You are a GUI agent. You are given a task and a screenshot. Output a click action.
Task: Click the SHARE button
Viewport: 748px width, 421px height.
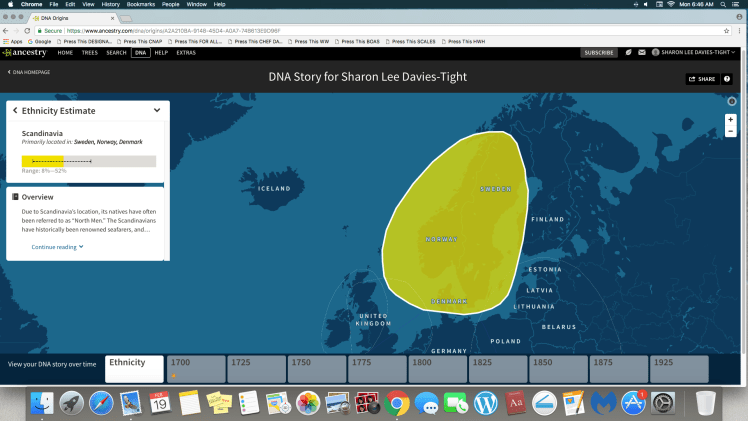coord(700,79)
